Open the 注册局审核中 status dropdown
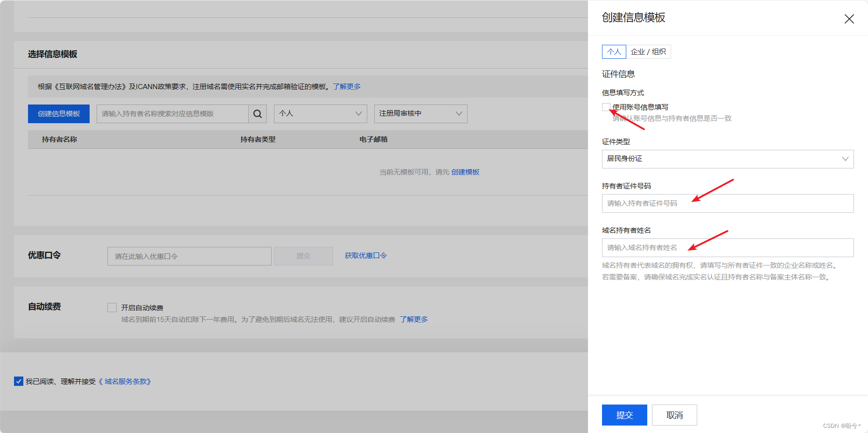The width and height of the screenshot is (868, 433). tap(421, 114)
